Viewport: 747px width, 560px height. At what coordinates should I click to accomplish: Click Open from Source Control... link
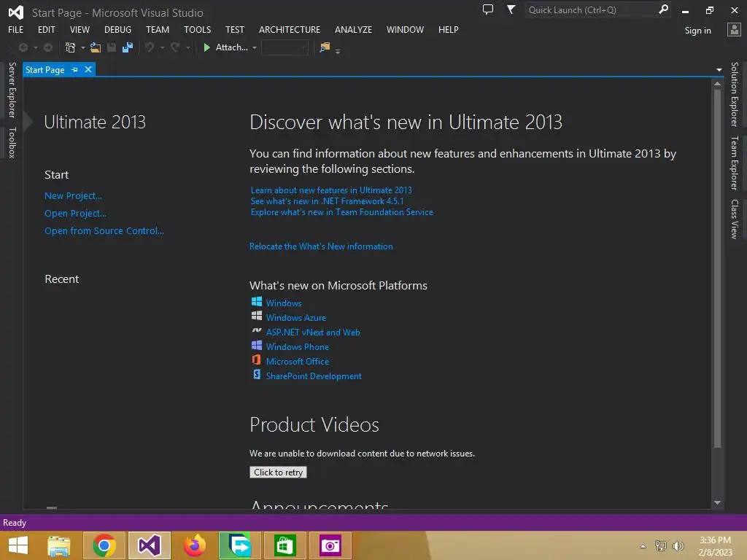pyautogui.click(x=104, y=230)
